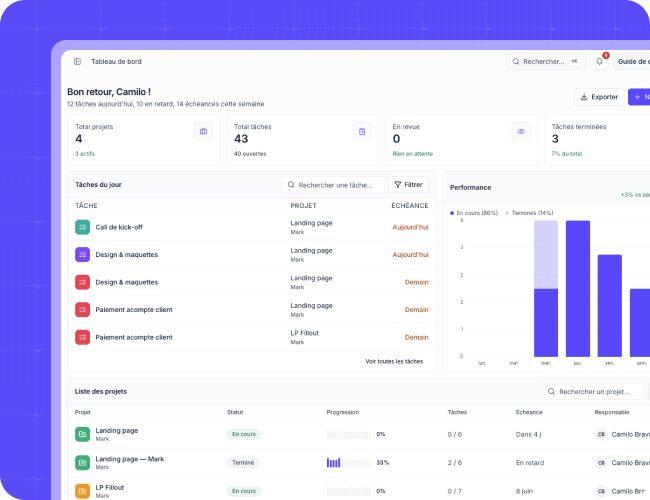This screenshot has width=650, height=500.
Task: Click Terminé status badge
Action: point(243,463)
